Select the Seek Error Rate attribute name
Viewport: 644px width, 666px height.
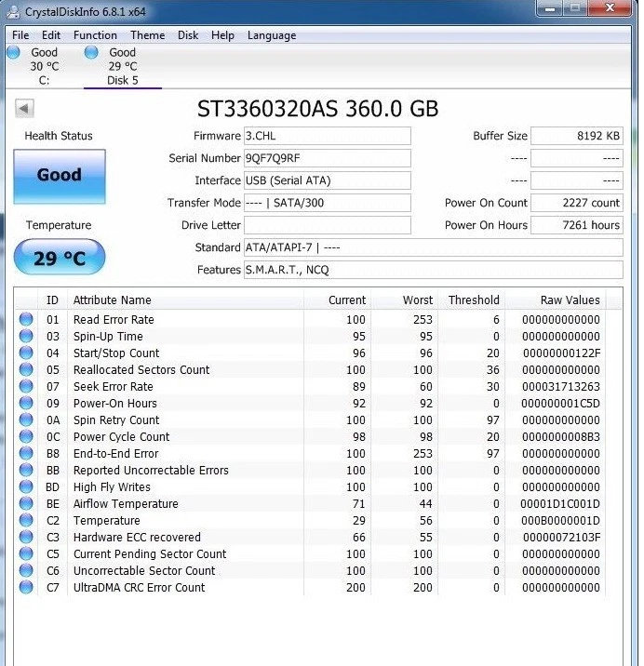click(x=113, y=387)
